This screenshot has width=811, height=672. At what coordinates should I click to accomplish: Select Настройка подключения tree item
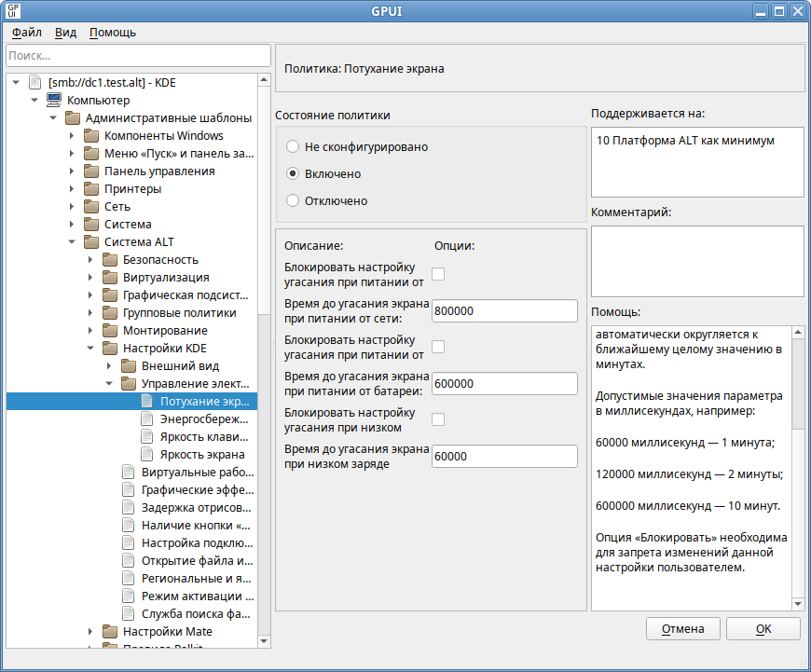coord(197,542)
